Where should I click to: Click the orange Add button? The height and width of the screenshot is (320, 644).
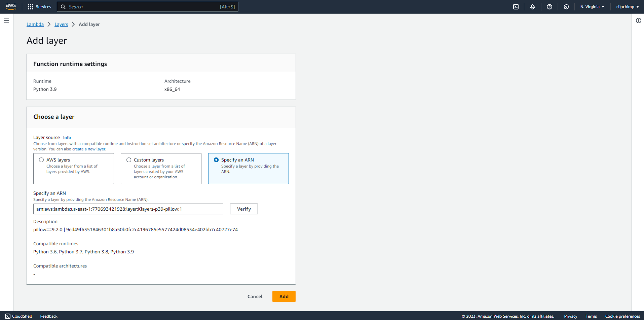point(284,296)
